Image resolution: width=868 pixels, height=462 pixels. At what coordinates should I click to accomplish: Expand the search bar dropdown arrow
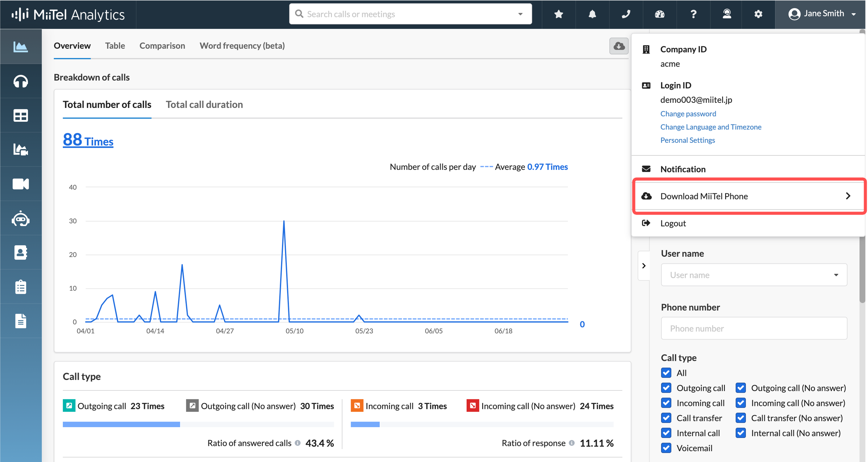click(x=520, y=14)
